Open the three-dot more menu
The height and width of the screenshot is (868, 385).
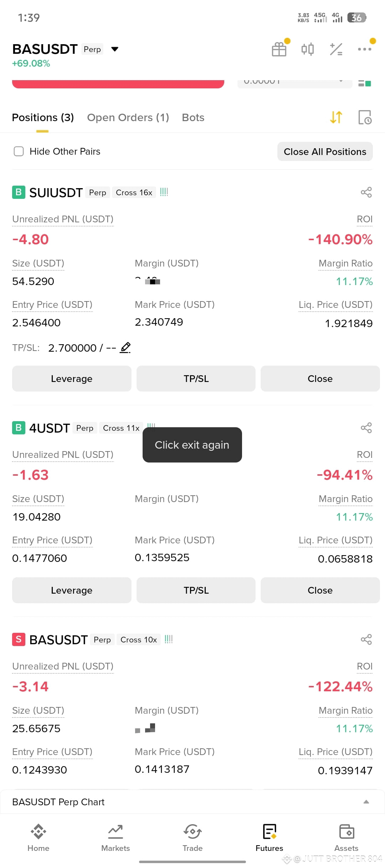[365, 49]
